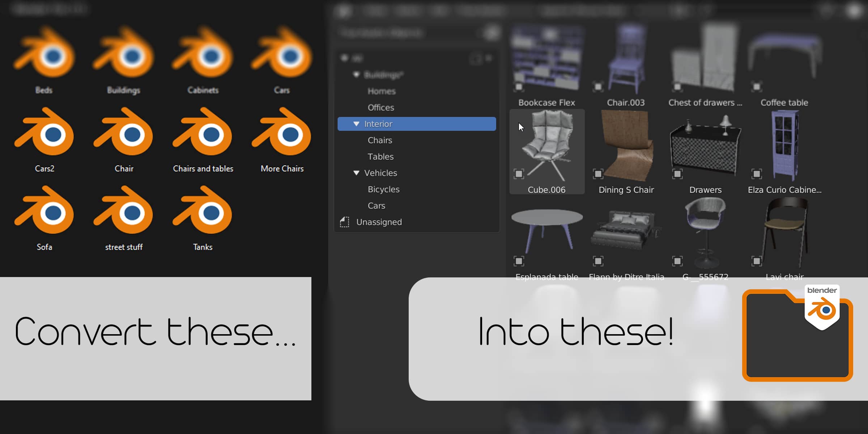
Task: Select the Bookcase Flex asset
Action: (547, 65)
